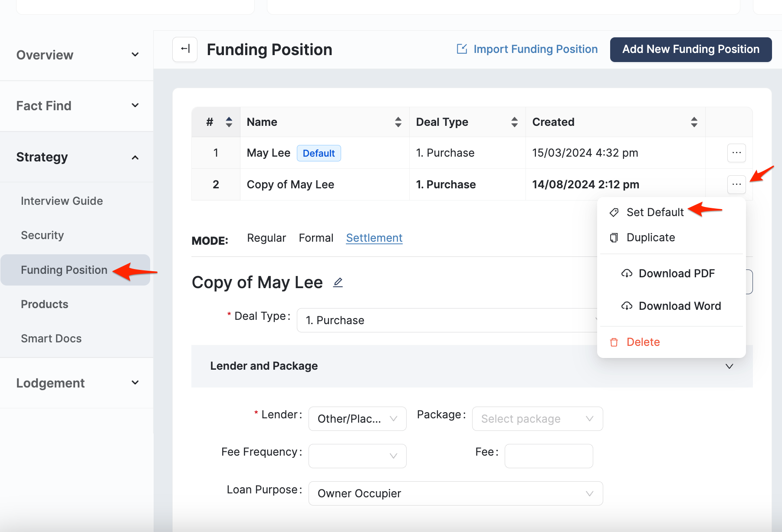
Task: Open the Loan Purpose dropdown
Action: point(455,493)
